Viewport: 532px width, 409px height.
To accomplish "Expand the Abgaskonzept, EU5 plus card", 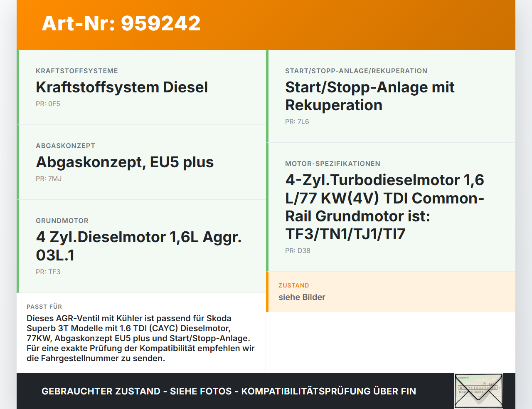I will point(125,162).
